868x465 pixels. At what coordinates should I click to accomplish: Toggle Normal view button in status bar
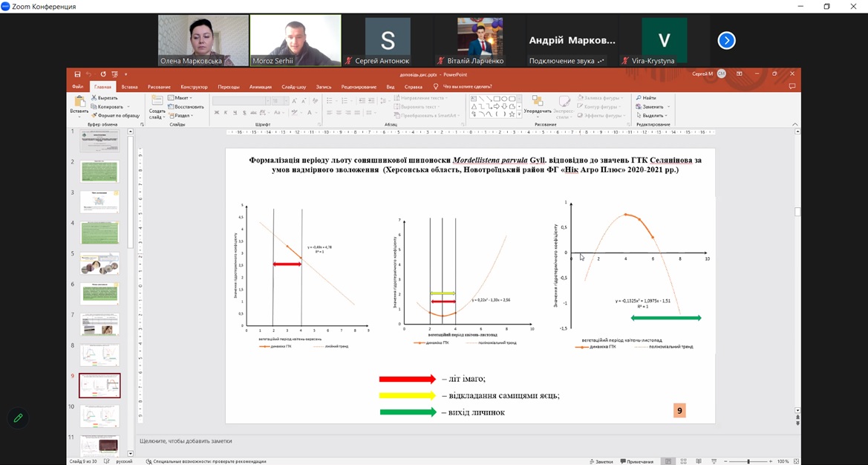pos(668,461)
